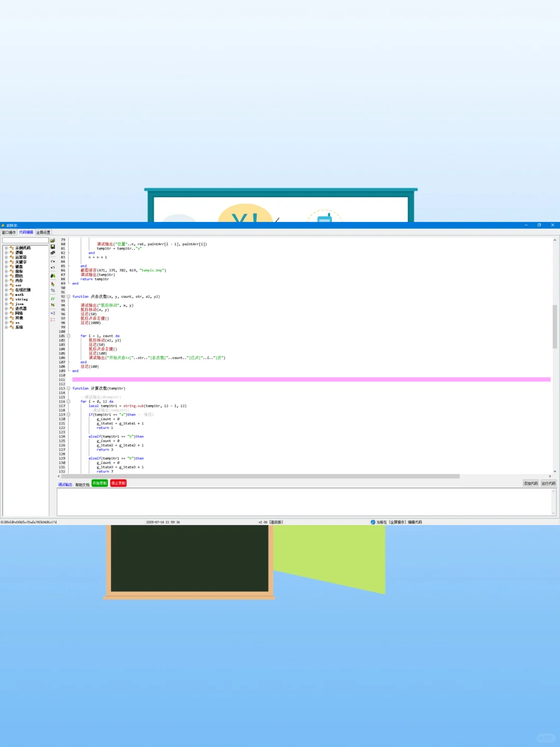The height and width of the screenshot is (747, 560).
Task: Expand the 图色 tree node
Action: pyautogui.click(x=6, y=276)
